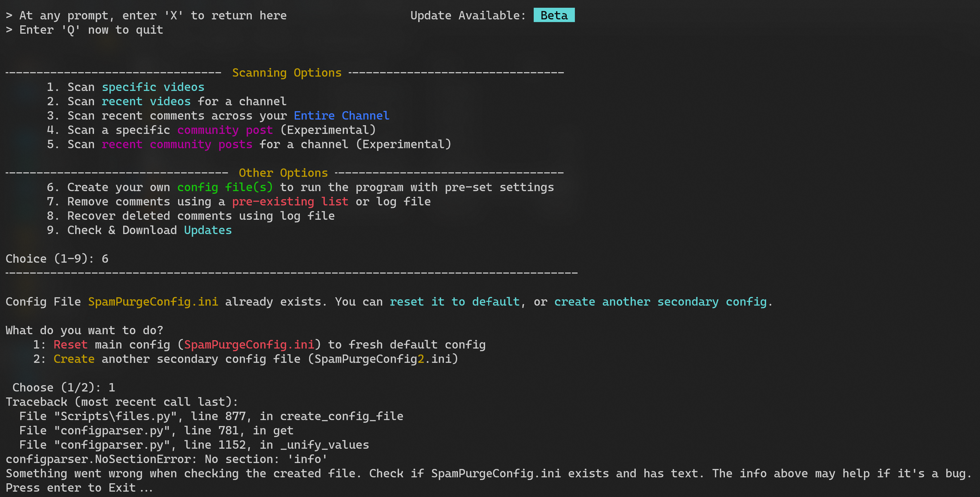Click the 'Scanning Options' heading

click(x=287, y=73)
